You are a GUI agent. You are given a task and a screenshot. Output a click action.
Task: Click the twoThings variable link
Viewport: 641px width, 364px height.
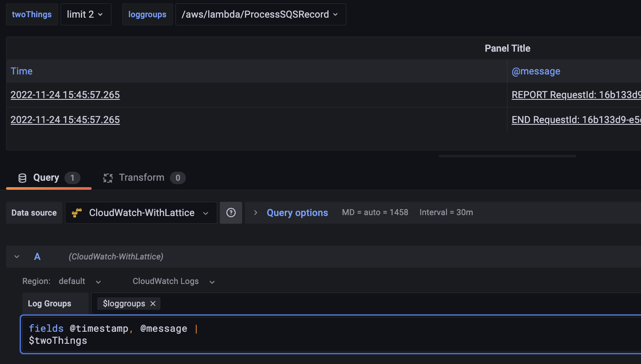pyautogui.click(x=32, y=14)
